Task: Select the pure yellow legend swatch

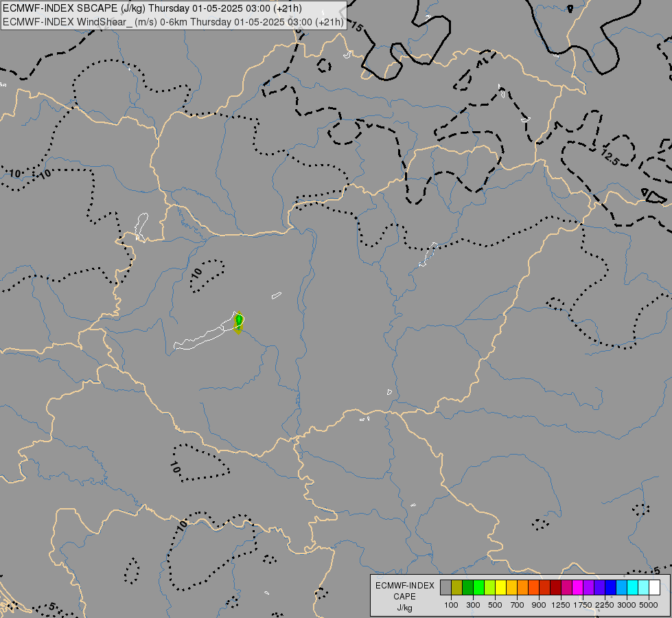Action: coord(500,587)
